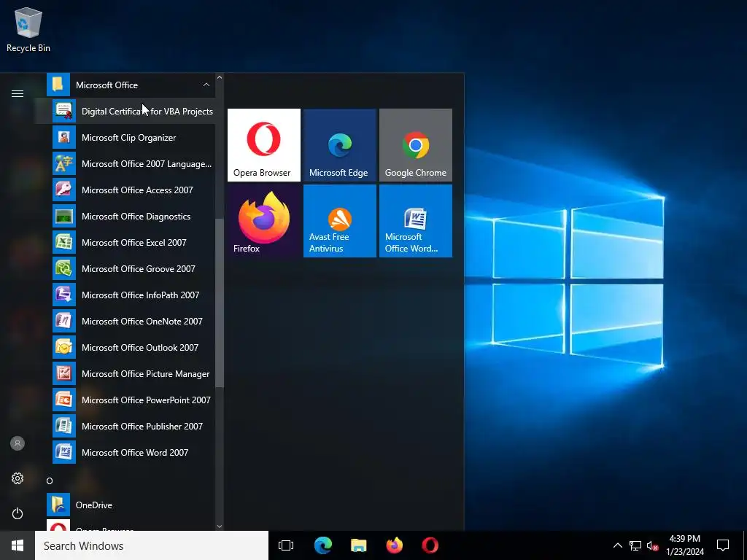The image size is (747, 560).
Task: Open the OneDrive folder icon
Action: [58, 505]
